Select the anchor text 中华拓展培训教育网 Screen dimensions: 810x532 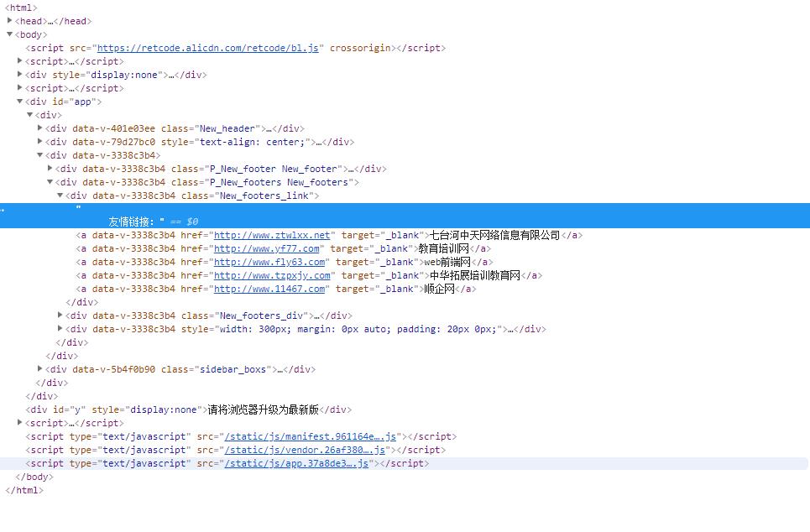point(475,276)
